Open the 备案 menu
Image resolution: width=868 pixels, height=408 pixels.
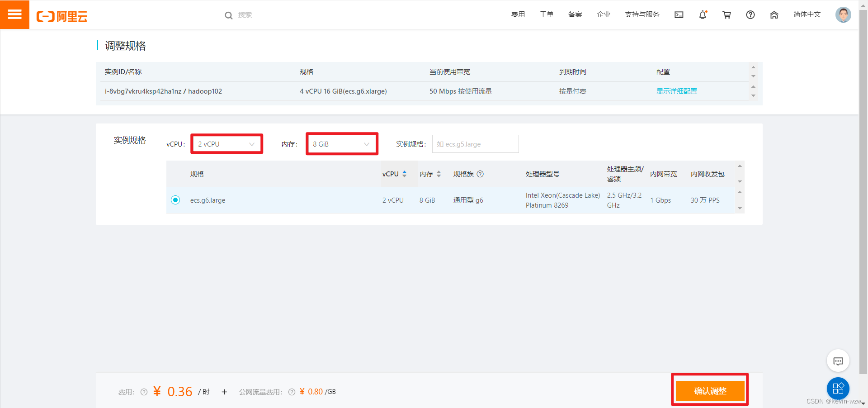pos(575,14)
